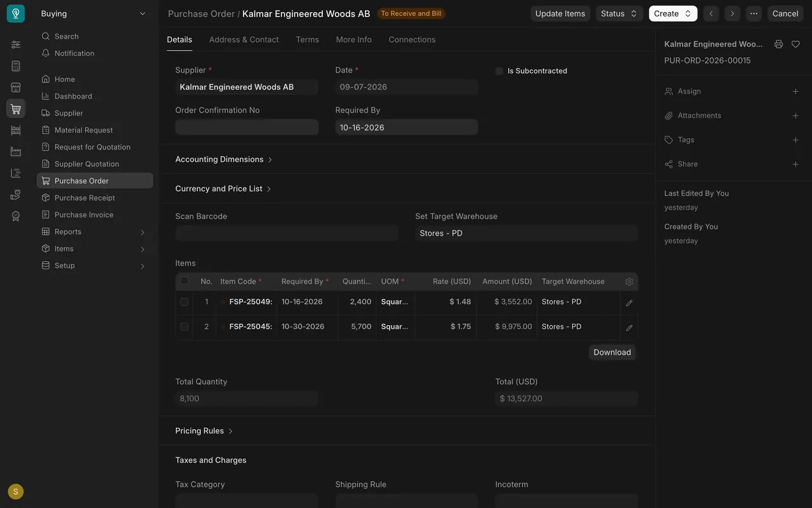Add a tag using Tags plus
The height and width of the screenshot is (508, 812).
pyautogui.click(x=796, y=140)
